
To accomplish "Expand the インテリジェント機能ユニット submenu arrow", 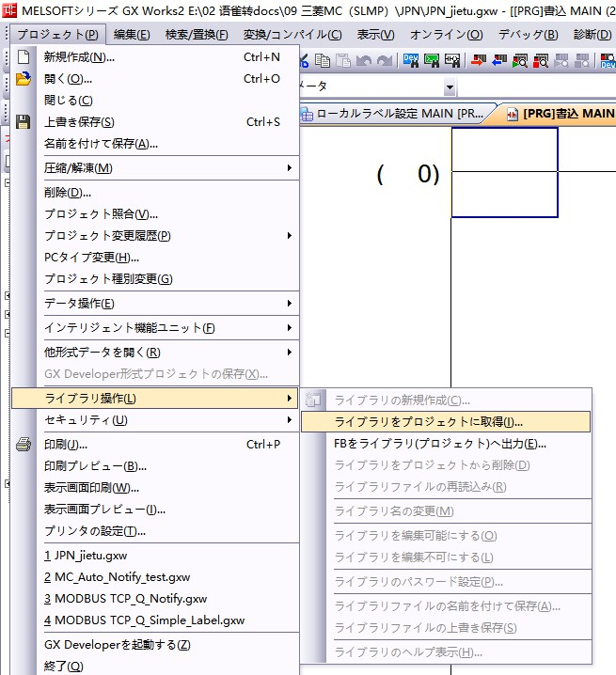I will 290,327.
